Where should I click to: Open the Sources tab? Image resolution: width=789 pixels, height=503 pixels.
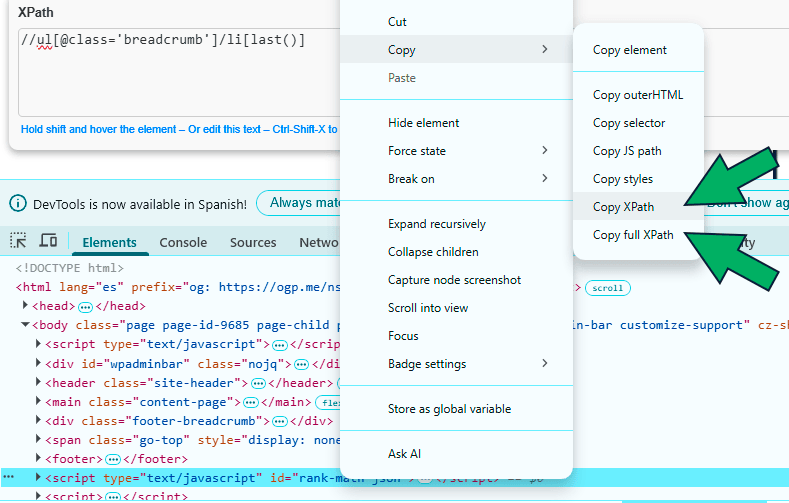coord(253,242)
